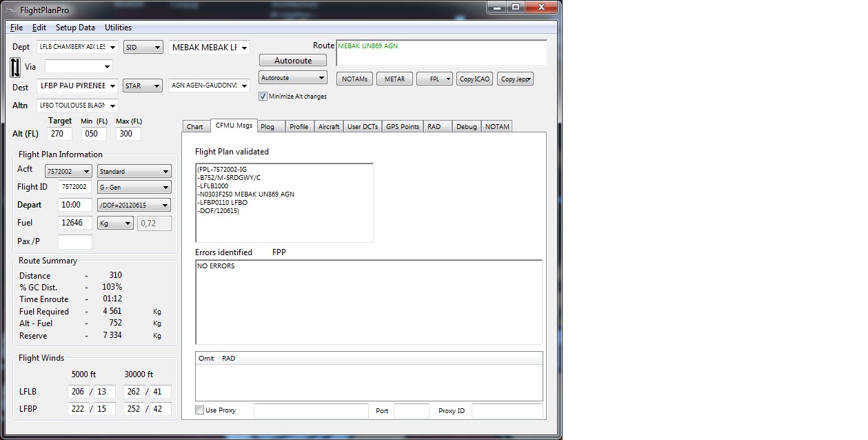Switch to the NOTAM tab

(497, 126)
